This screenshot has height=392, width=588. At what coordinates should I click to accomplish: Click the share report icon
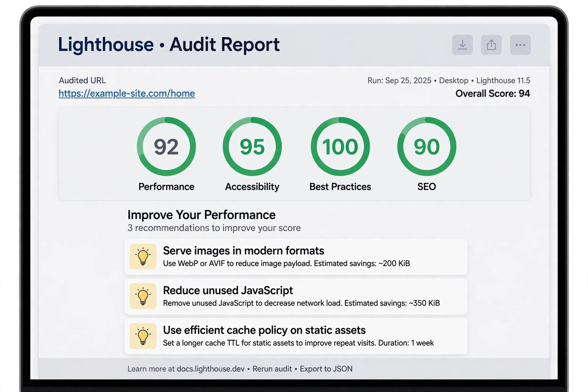click(x=491, y=45)
